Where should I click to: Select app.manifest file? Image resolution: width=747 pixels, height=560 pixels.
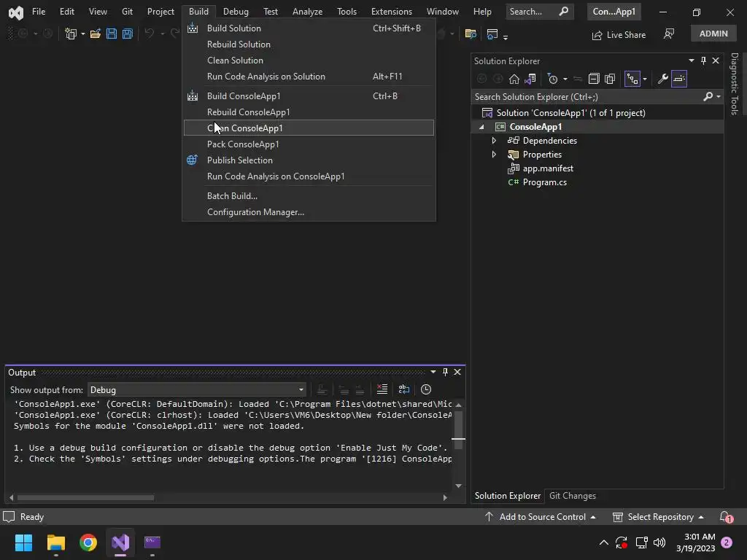click(x=548, y=168)
